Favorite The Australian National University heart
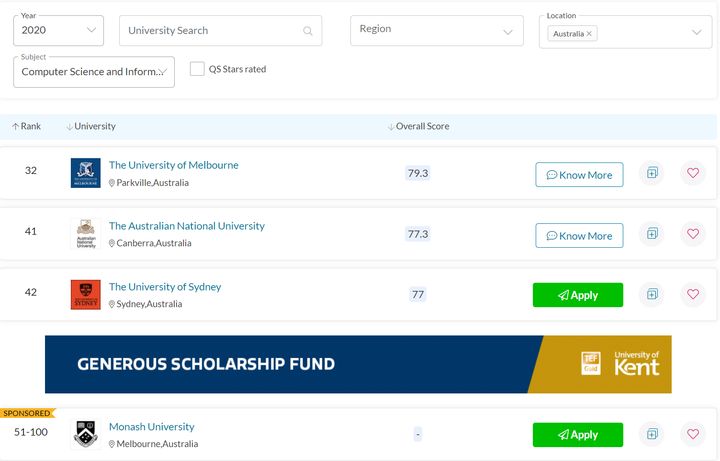This screenshot has height=461, width=720. tap(693, 234)
